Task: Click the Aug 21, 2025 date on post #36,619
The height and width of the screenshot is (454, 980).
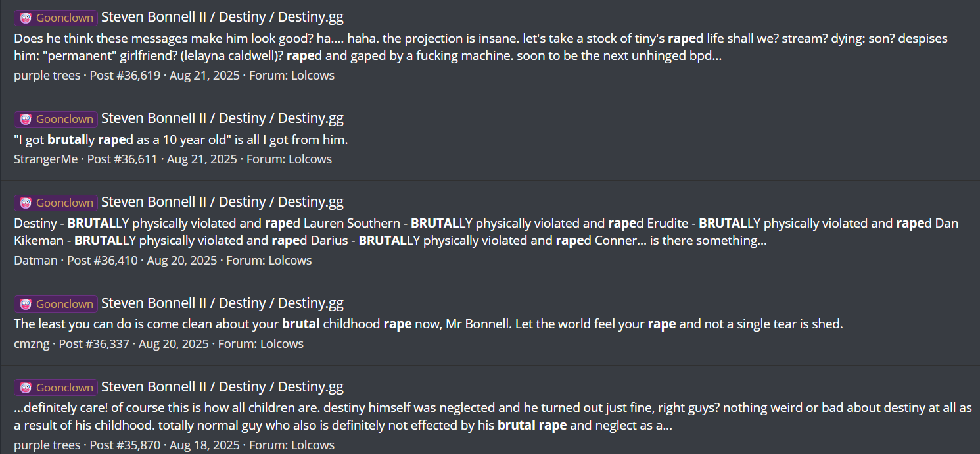Action: coord(204,76)
